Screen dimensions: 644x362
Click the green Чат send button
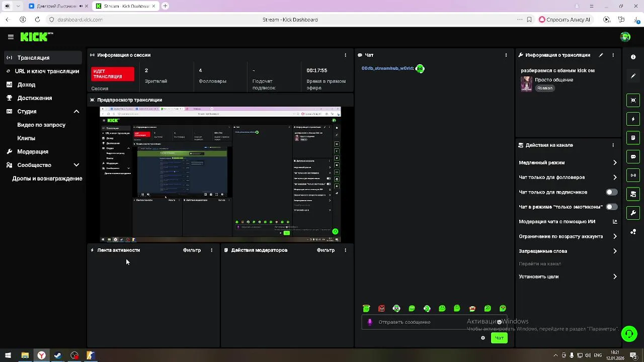499,338
